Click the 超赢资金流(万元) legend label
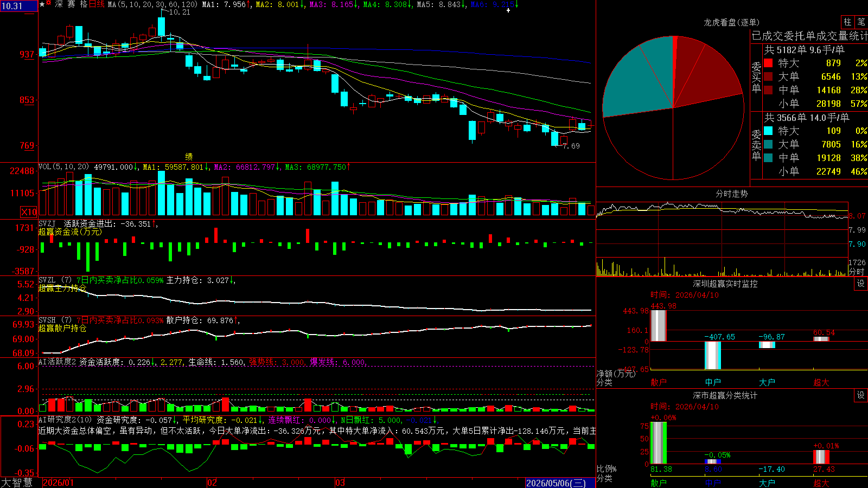This screenshot has width=868, height=488. [x=70, y=232]
